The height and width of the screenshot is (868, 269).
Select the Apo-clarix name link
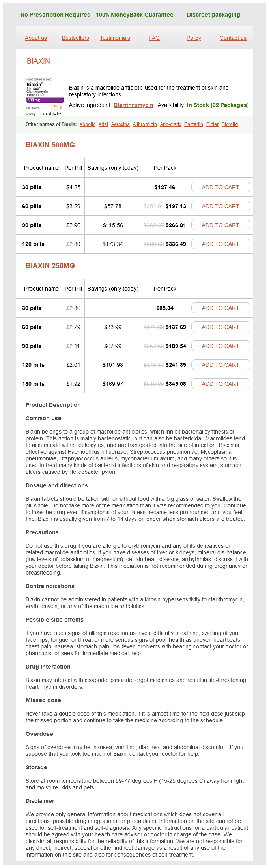pos(170,124)
